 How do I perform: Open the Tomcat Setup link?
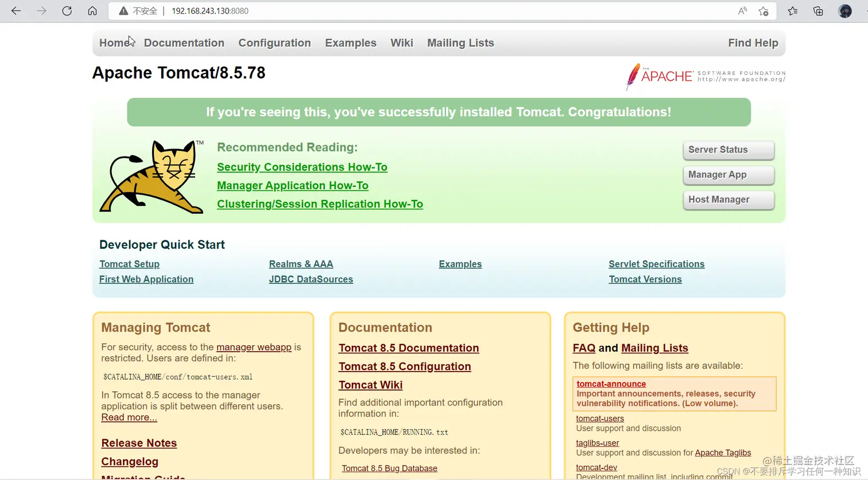(x=129, y=264)
